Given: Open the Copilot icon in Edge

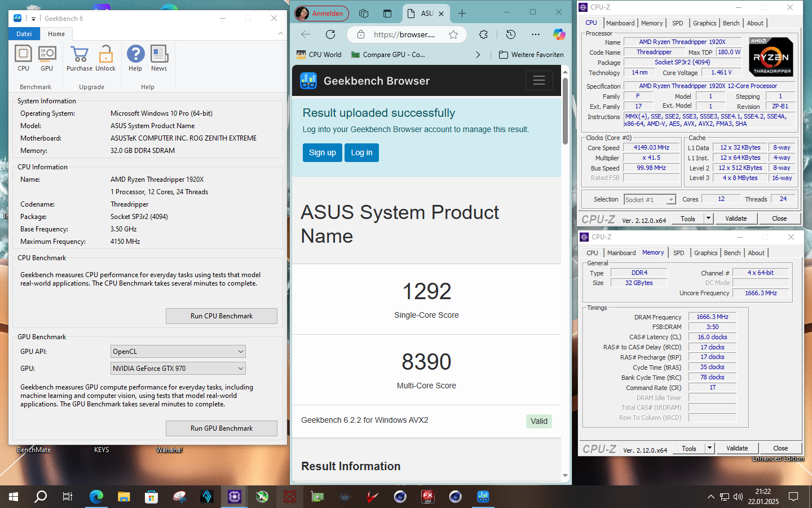Looking at the screenshot, I should [559, 34].
